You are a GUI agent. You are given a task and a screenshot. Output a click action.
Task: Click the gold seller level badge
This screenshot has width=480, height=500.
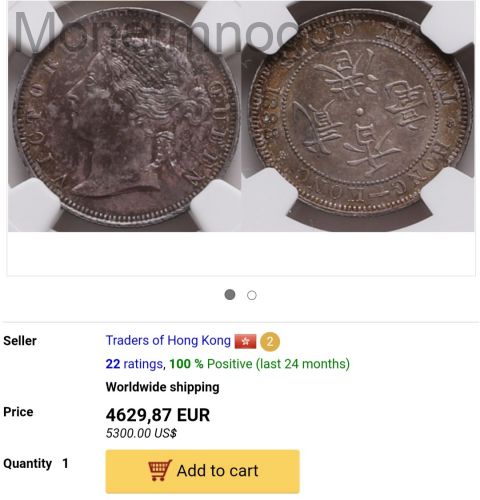tap(270, 342)
